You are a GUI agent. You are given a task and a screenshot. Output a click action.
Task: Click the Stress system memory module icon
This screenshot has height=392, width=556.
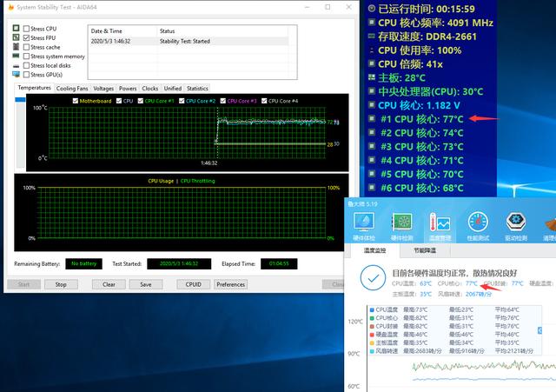16,56
